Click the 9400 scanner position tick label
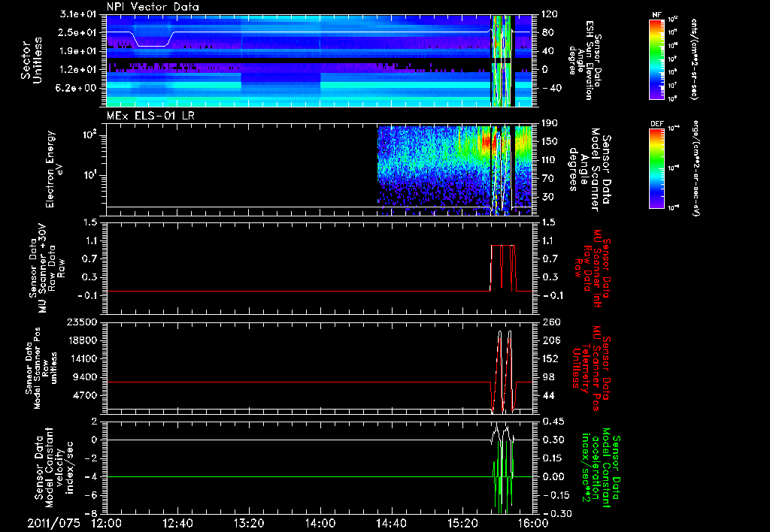The width and height of the screenshot is (770, 532). coord(86,377)
